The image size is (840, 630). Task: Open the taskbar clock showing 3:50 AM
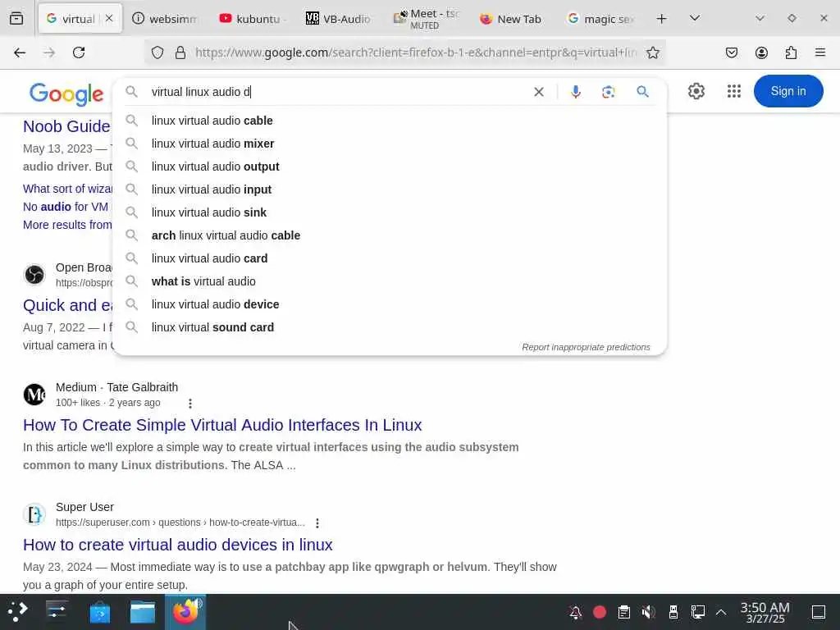pos(765,612)
